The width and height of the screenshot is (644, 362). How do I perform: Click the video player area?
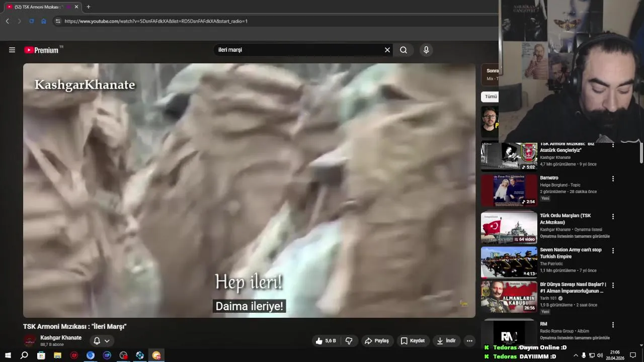point(249,190)
